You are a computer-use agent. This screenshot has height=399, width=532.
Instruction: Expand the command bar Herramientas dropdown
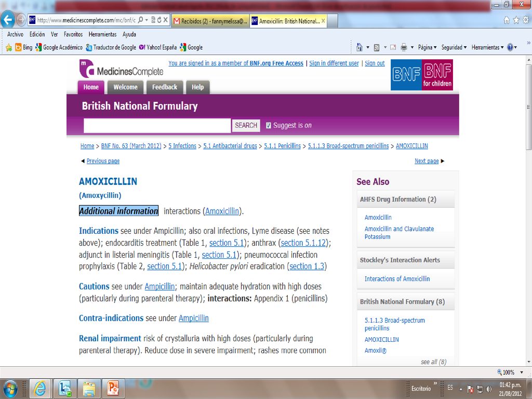pos(487,47)
